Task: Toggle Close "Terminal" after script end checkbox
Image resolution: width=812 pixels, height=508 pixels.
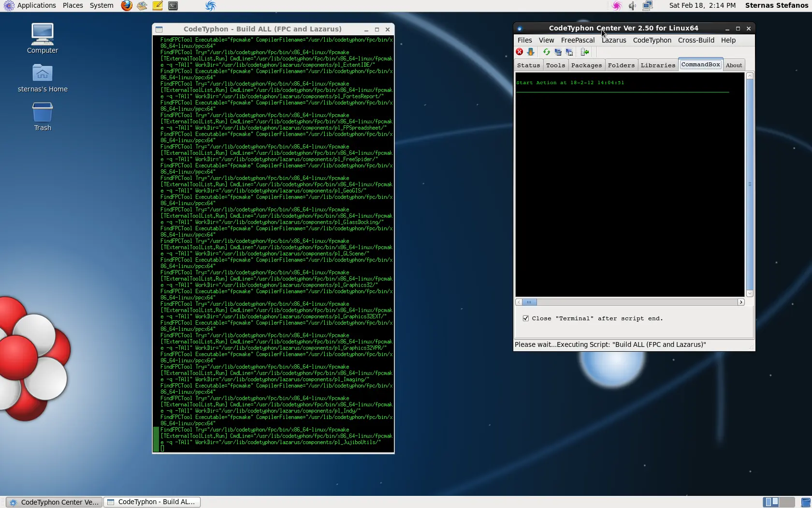Action: click(x=526, y=318)
